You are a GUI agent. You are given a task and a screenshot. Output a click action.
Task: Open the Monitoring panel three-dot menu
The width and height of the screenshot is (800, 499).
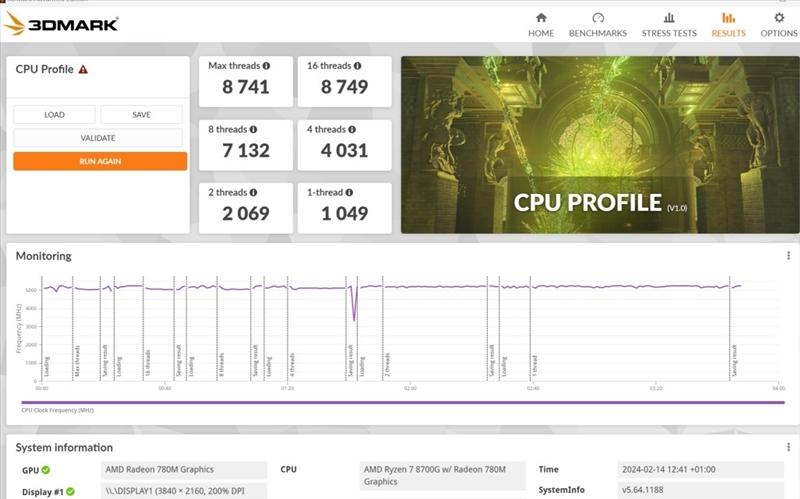pyautogui.click(x=788, y=256)
